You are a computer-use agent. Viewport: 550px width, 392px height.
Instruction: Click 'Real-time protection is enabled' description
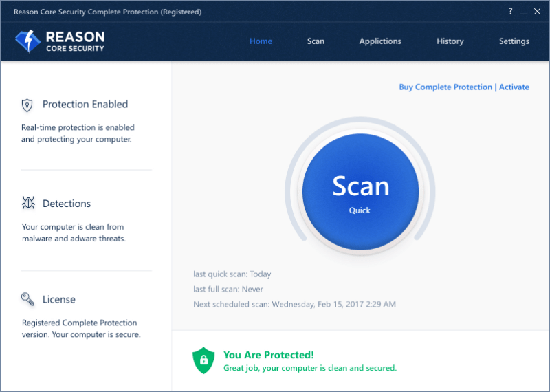tap(78, 133)
